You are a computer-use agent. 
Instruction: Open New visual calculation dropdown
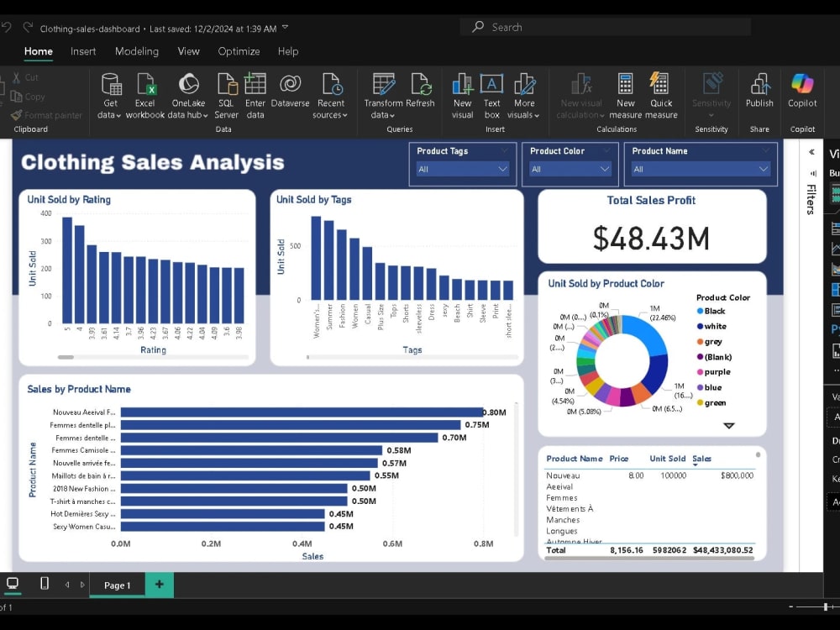[x=581, y=96]
